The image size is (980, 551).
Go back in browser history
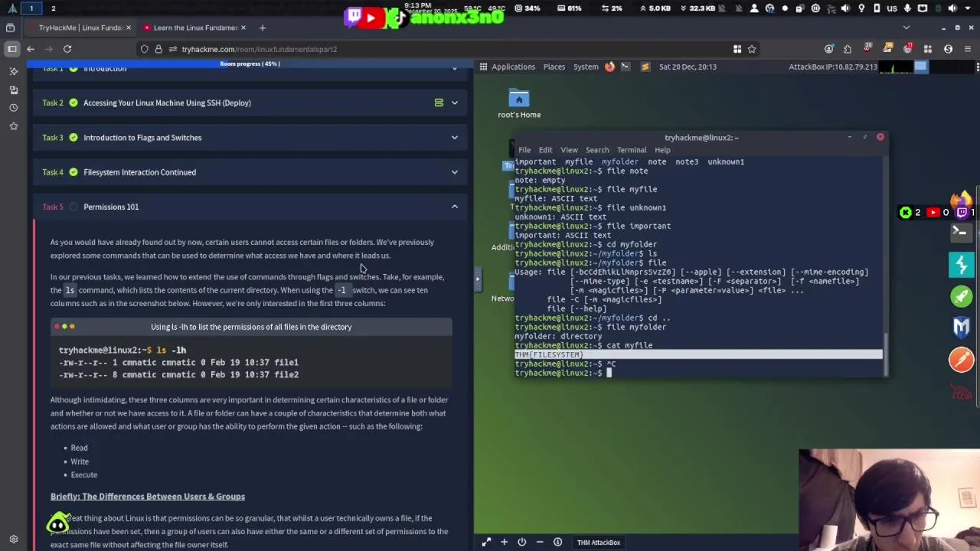tap(31, 49)
